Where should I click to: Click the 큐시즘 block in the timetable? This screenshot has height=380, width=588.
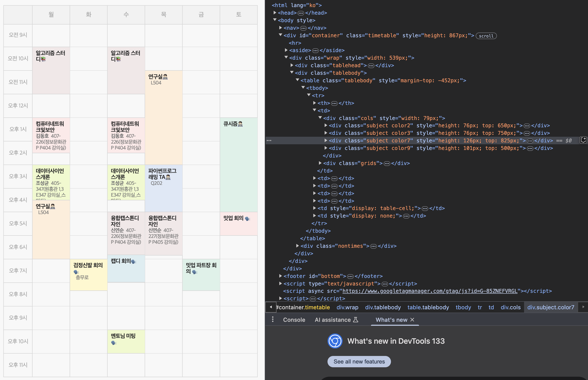click(x=239, y=165)
